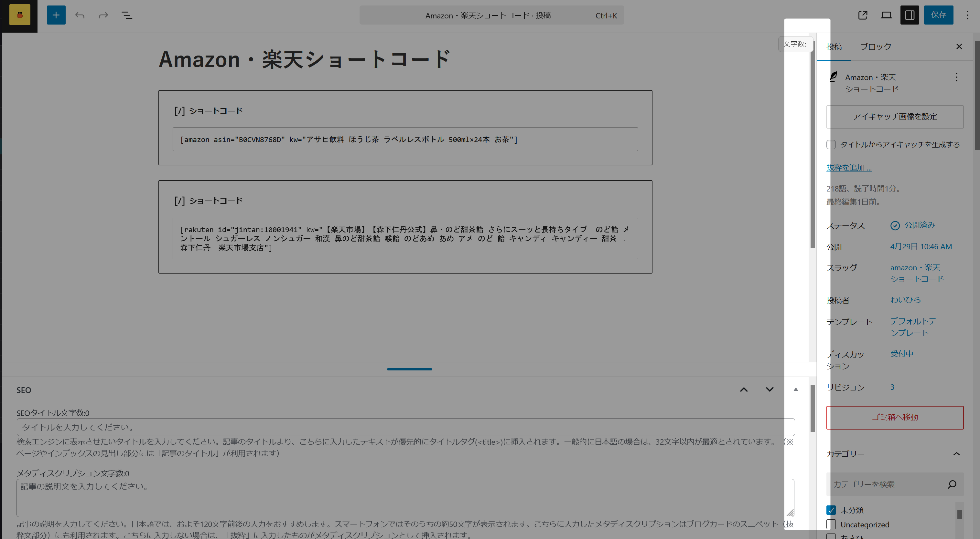This screenshot has height=539, width=980.
Task: Open the options three-dot menu at top right
Action: click(967, 15)
